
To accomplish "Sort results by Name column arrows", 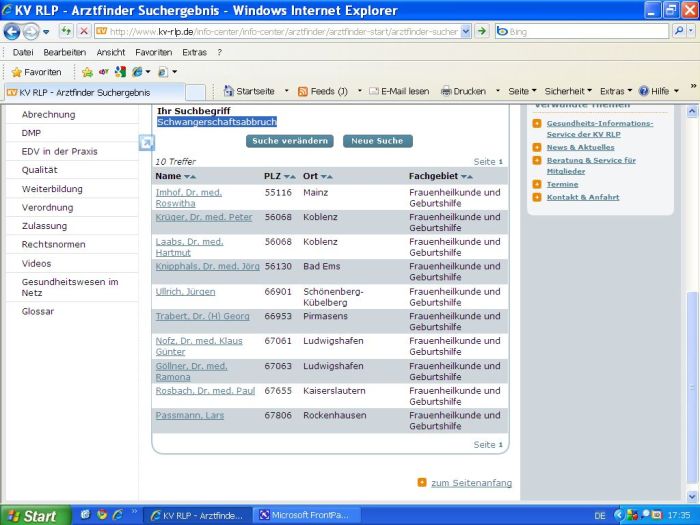I will click(190, 177).
